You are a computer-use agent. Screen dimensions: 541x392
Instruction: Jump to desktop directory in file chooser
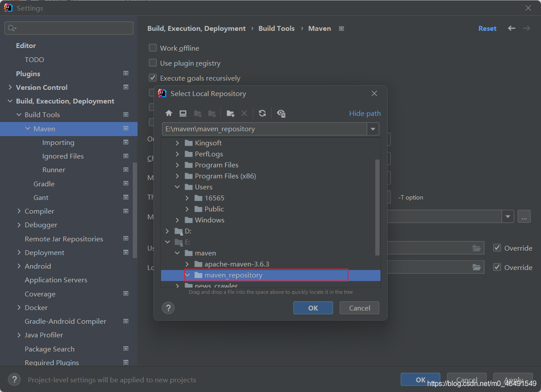click(183, 113)
